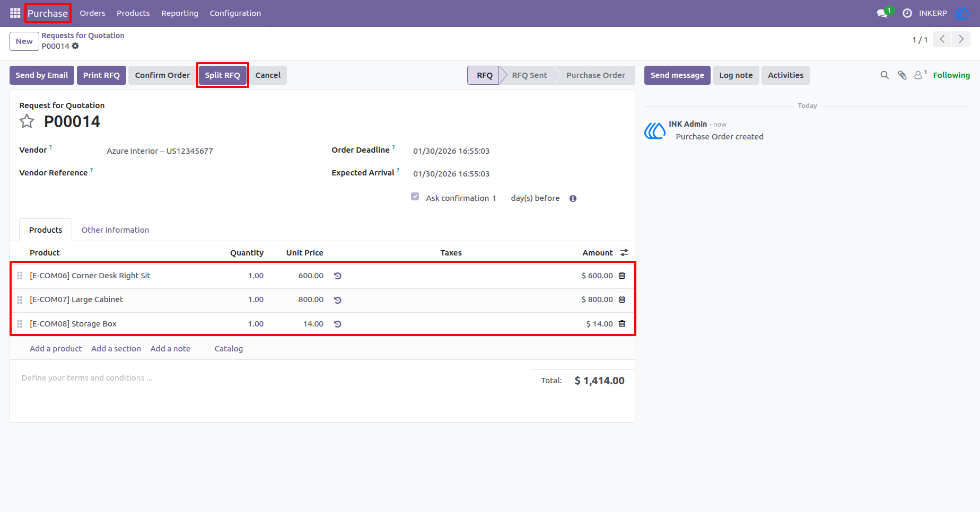Open the product Catalog link
Screen dimensions: 980x512
(x=229, y=349)
